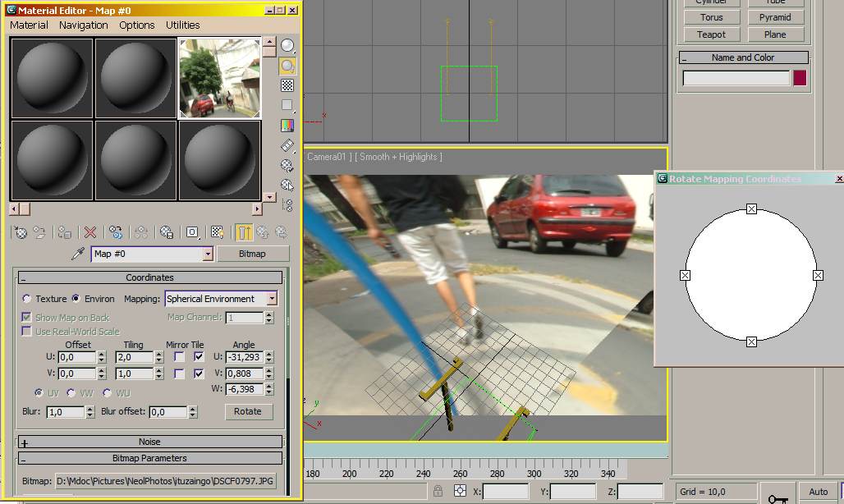Click the Teapot primitive button
844x504 pixels.
click(711, 34)
